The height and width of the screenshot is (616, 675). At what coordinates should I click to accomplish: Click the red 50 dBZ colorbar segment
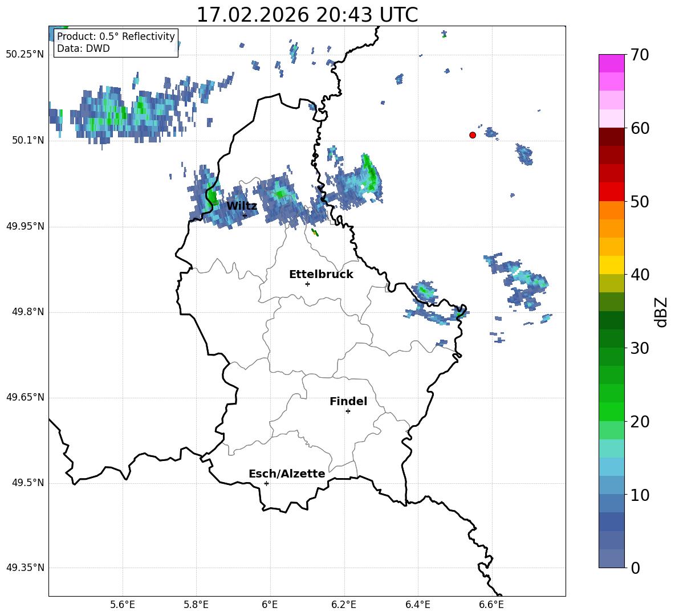(x=611, y=192)
